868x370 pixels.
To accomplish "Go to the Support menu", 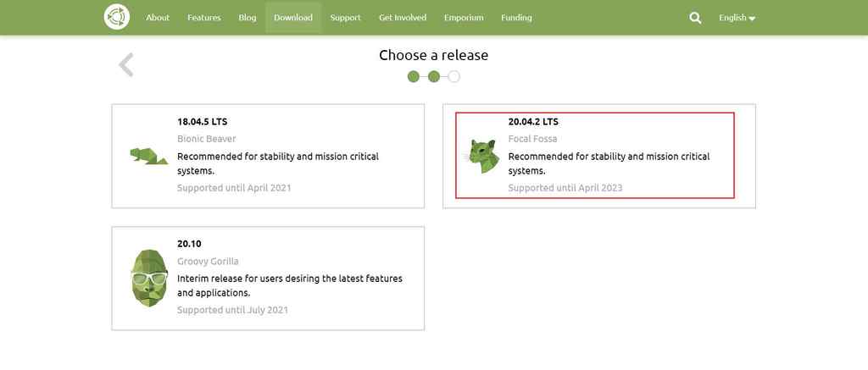I will tap(346, 18).
